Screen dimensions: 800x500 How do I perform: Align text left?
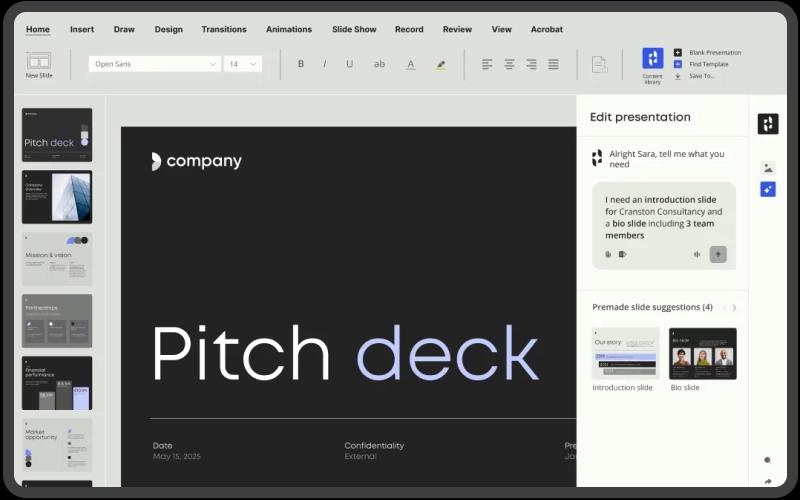487,64
